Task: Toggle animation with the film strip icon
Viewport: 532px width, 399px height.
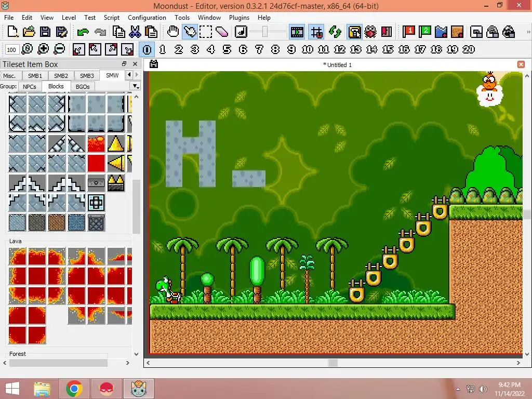Action: pyautogui.click(x=297, y=32)
